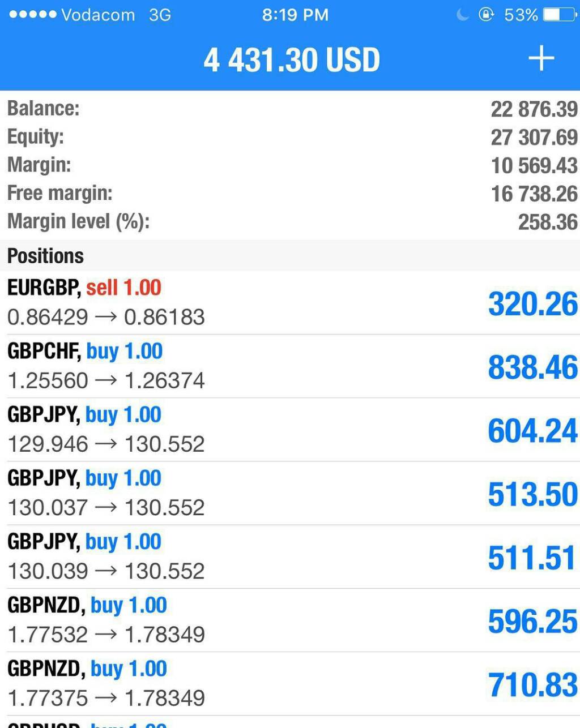
Task: Tap the 8:19 PM clock
Action: pyautogui.click(x=295, y=15)
